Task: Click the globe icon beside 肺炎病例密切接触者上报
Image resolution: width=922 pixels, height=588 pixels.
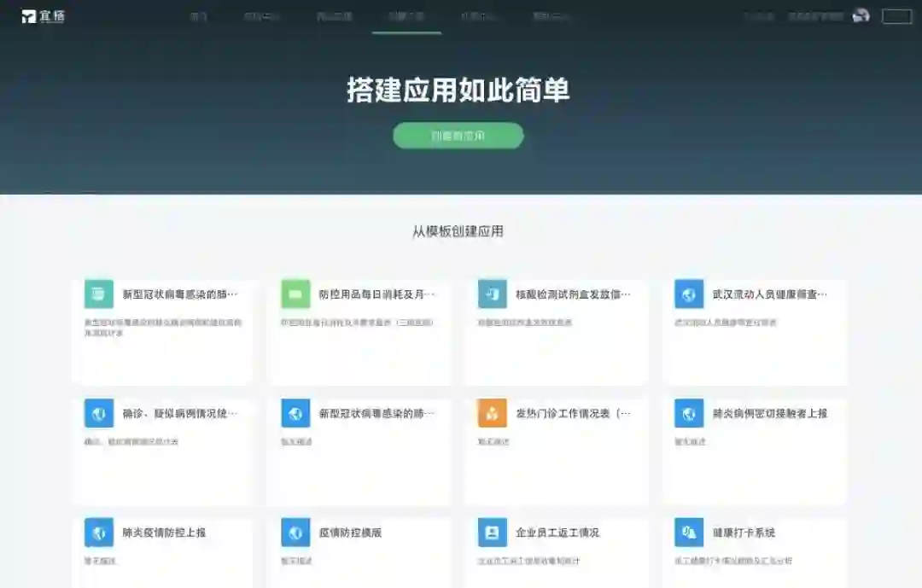Action: [689, 413]
